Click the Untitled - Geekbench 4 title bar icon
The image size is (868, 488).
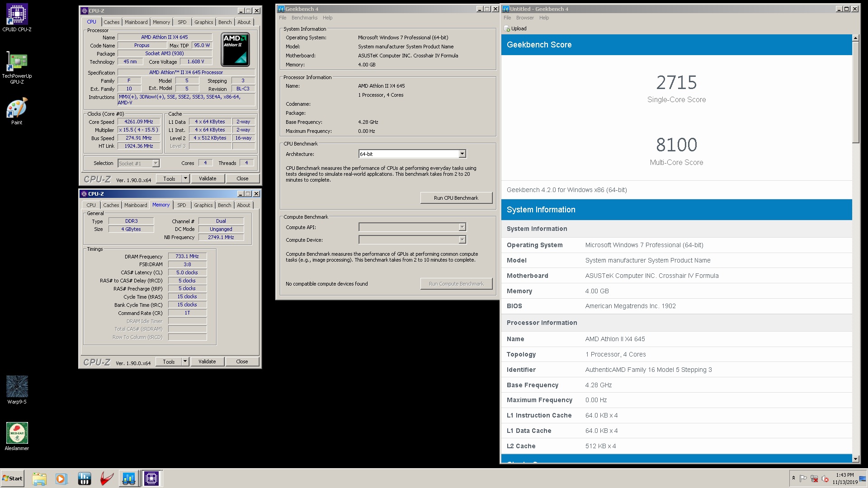point(506,9)
